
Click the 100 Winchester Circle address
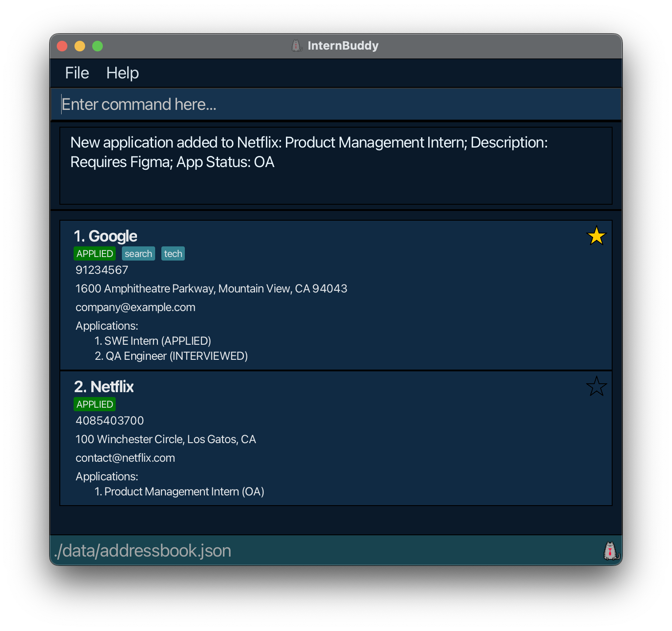pos(166,439)
